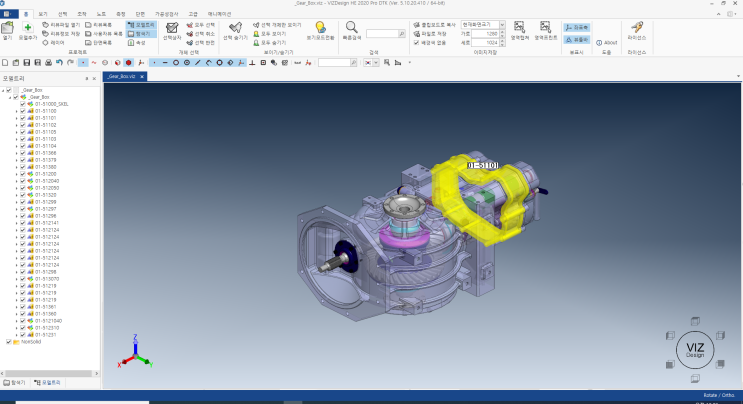Open the 단면 ribbon tab
Screen dimensions: 743x404
point(140,14)
